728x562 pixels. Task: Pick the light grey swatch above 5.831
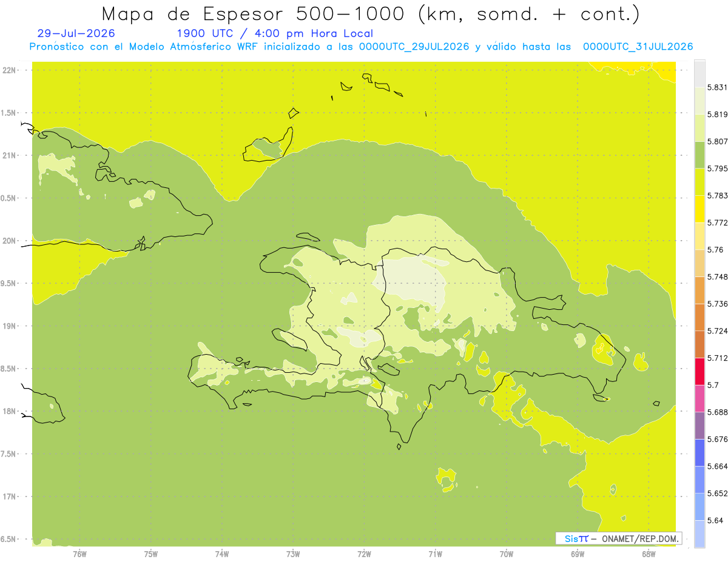coord(699,74)
